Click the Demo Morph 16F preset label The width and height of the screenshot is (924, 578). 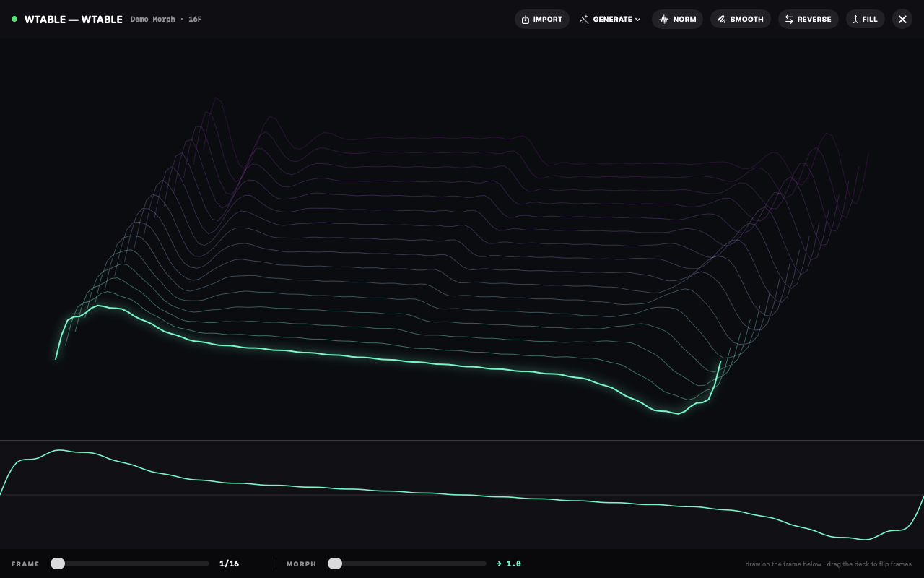click(x=166, y=20)
